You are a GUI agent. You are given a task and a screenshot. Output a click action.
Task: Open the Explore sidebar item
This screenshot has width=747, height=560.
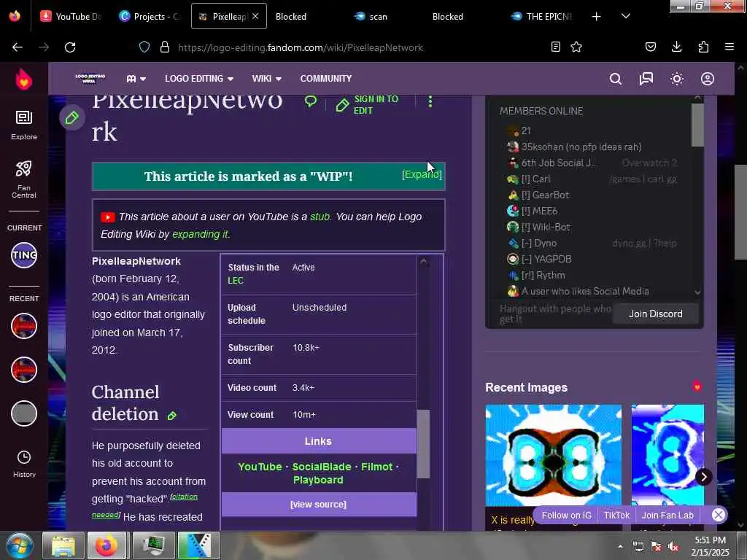point(24,125)
